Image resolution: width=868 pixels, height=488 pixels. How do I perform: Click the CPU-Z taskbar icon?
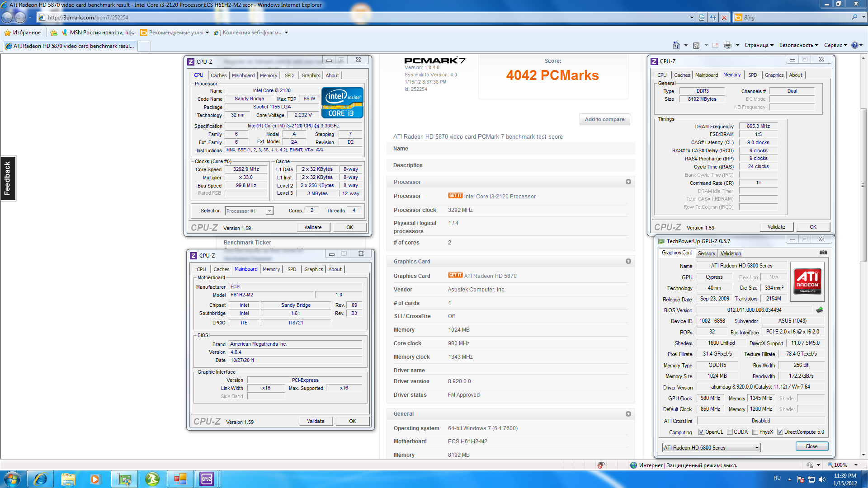(207, 479)
